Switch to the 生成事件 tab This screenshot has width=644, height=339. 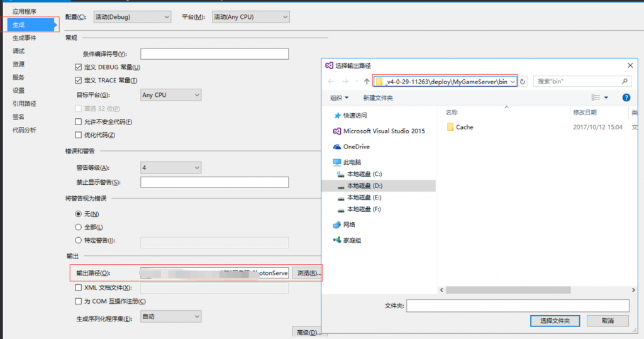(24, 38)
